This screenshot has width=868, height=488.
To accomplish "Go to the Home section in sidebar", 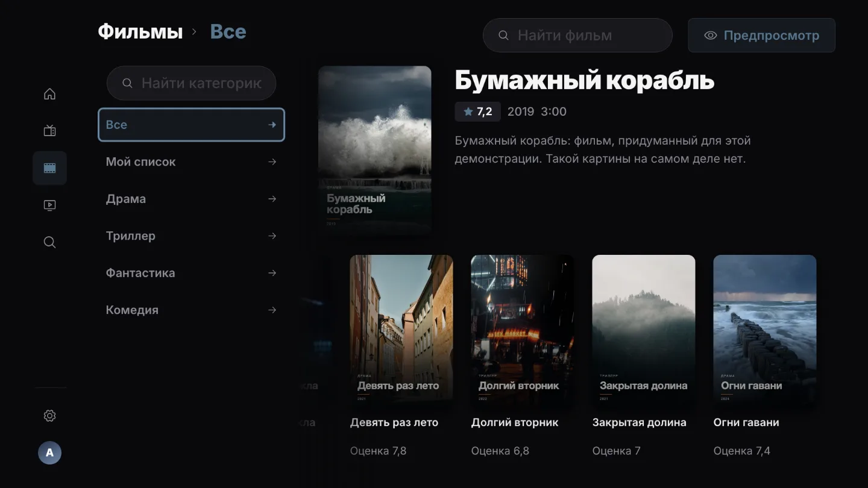I will coord(50,94).
